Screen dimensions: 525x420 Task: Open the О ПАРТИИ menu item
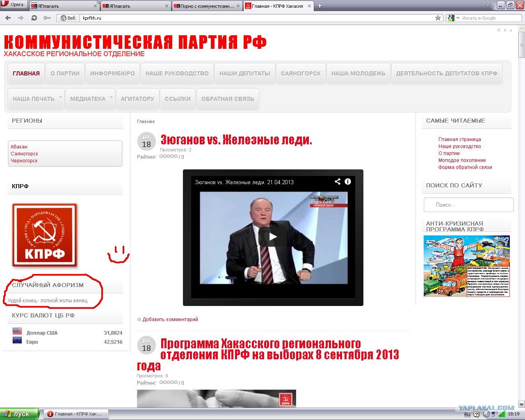[x=65, y=73]
